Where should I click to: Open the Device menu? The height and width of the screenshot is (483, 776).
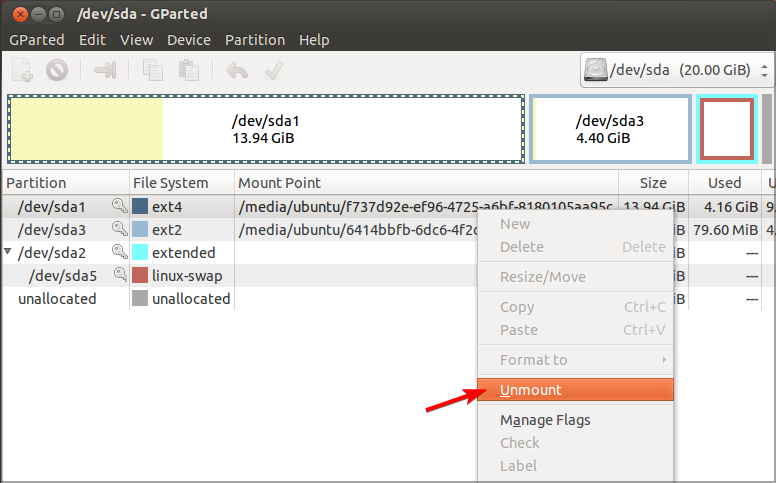(188, 40)
